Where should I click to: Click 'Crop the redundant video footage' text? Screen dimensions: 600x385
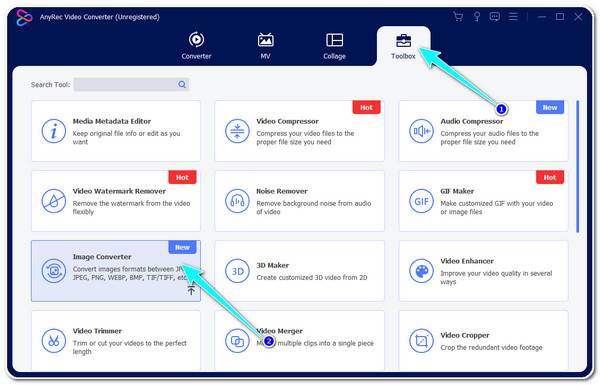pos(491,347)
